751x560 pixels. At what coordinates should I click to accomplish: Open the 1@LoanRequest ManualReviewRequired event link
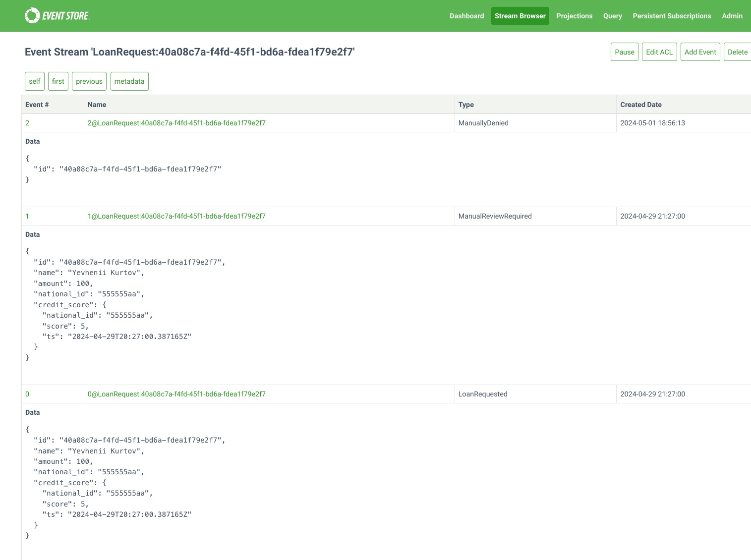coord(176,216)
